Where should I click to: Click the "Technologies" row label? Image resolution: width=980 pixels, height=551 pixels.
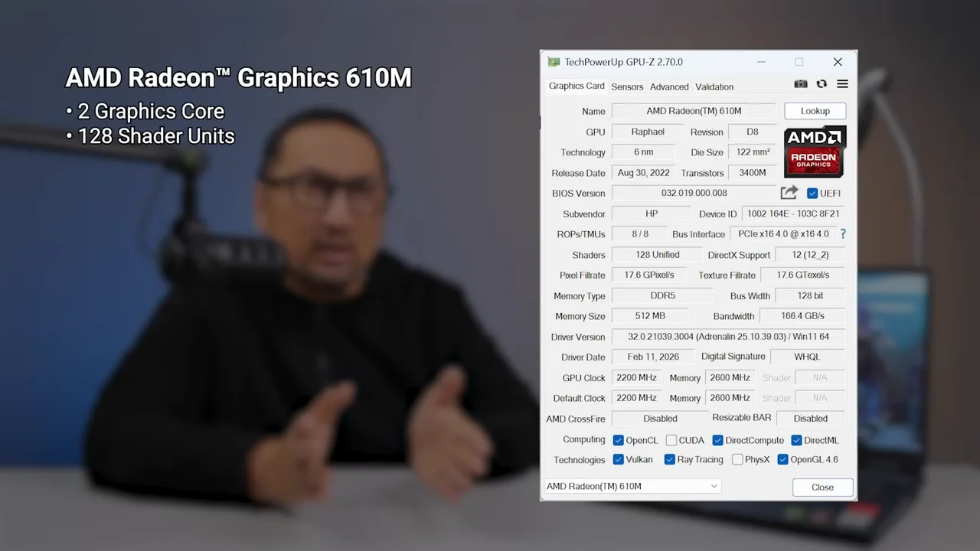click(x=580, y=460)
